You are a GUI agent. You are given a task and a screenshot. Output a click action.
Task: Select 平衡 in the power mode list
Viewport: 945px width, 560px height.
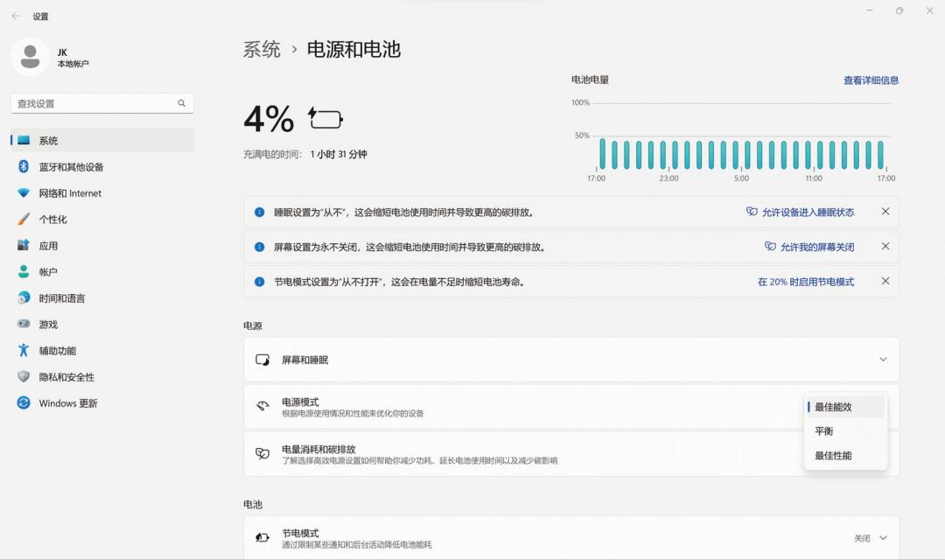coord(826,430)
